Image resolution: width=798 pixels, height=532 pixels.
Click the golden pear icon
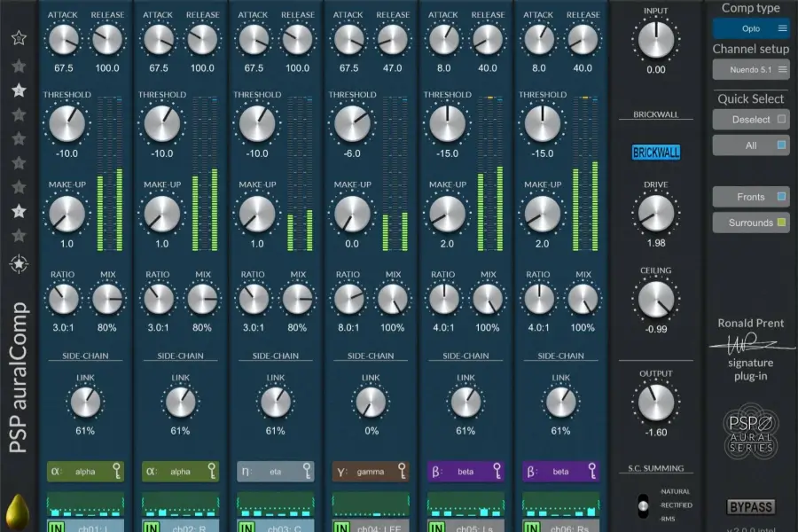coord(19,512)
